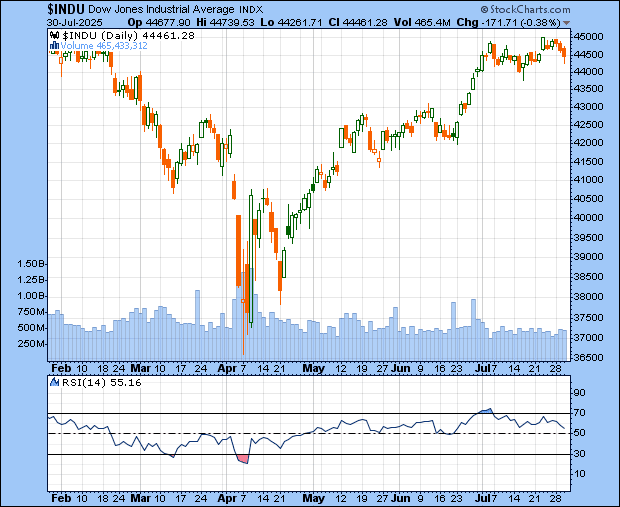This screenshot has height=507, width=620.
Task: Click the Volume 465,433,312 legend text
Action: point(104,46)
